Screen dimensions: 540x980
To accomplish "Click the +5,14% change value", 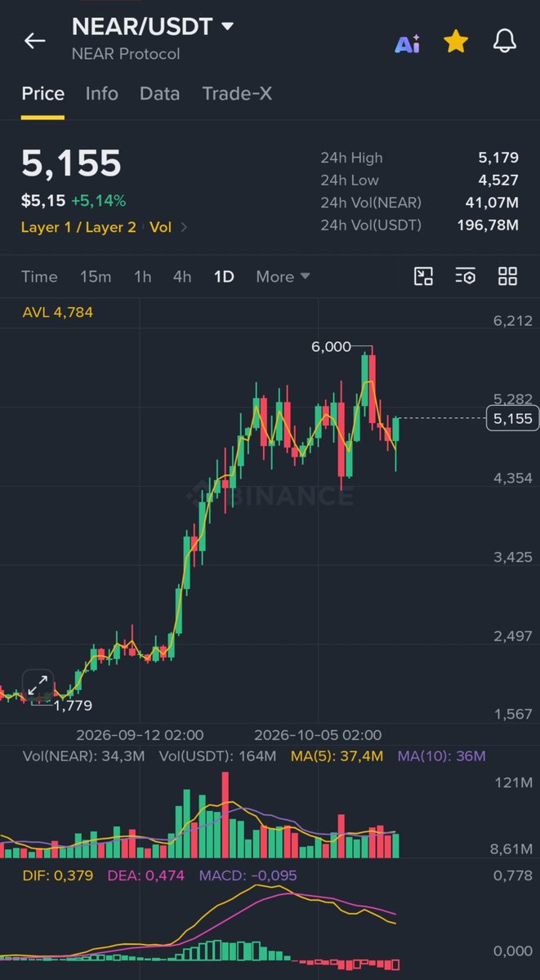I will (98, 200).
